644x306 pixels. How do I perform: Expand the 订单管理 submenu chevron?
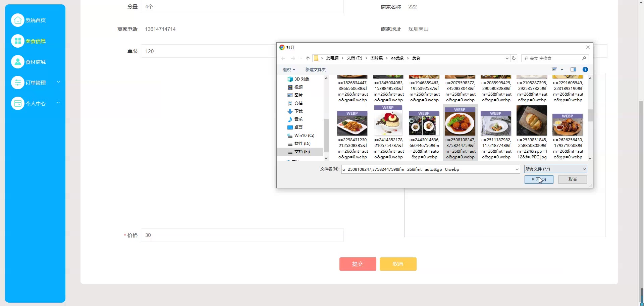[58, 82]
